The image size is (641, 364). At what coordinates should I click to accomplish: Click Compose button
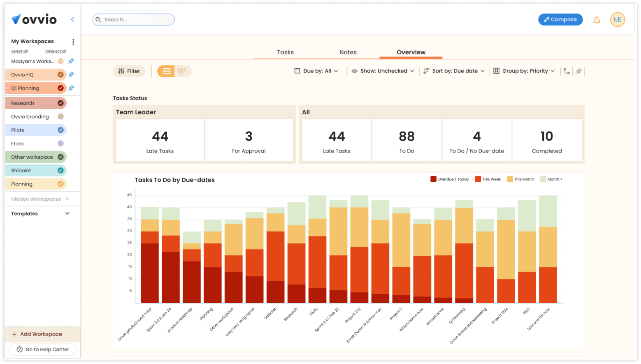coord(560,19)
